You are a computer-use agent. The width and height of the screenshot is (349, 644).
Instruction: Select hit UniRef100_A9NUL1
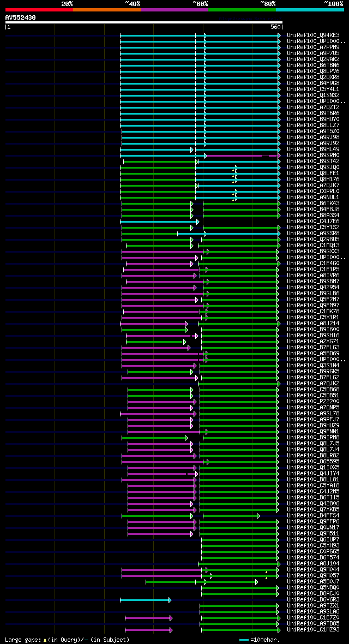coord(313,198)
